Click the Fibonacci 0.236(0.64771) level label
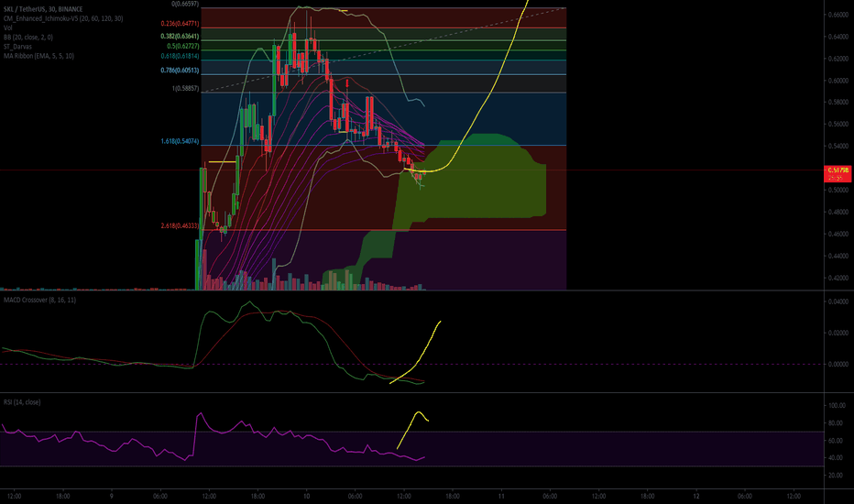This screenshot has height=504, width=854. [x=180, y=24]
